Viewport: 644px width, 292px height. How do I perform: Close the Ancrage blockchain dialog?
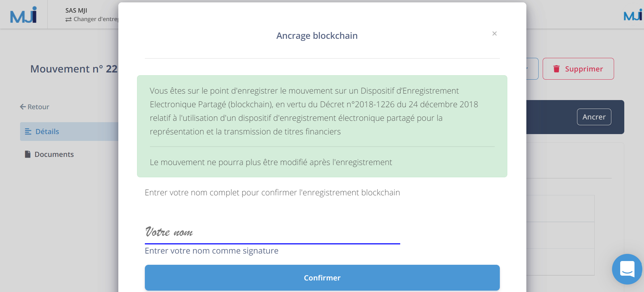494,33
